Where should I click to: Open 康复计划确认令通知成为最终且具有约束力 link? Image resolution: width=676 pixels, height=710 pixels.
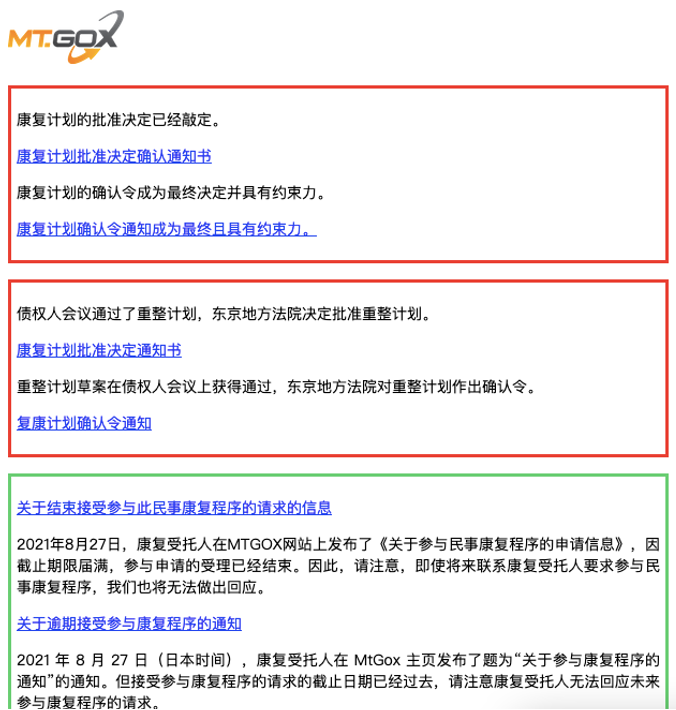(167, 229)
